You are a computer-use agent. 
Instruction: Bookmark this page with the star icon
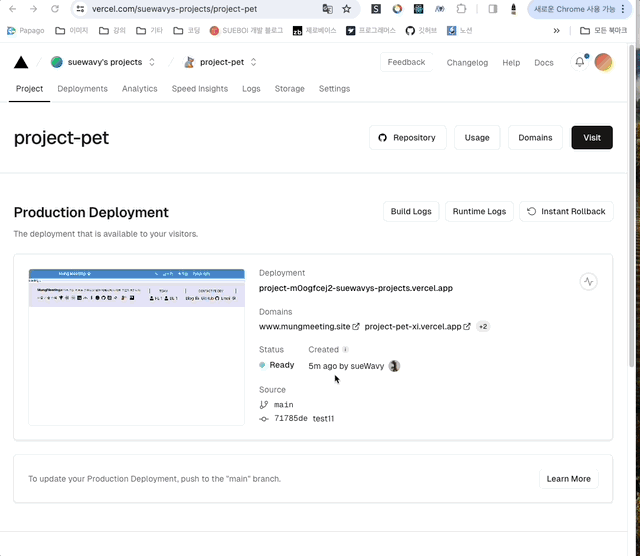(347, 9)
